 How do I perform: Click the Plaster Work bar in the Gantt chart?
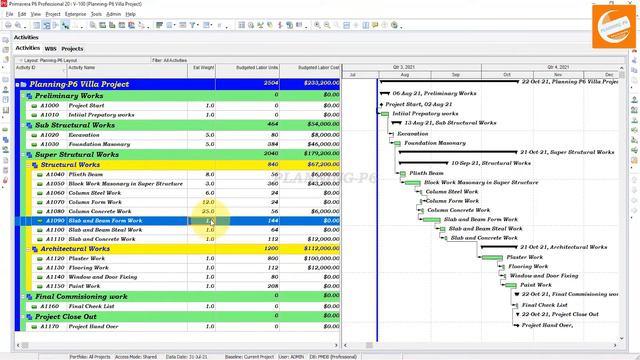(492, 258)
